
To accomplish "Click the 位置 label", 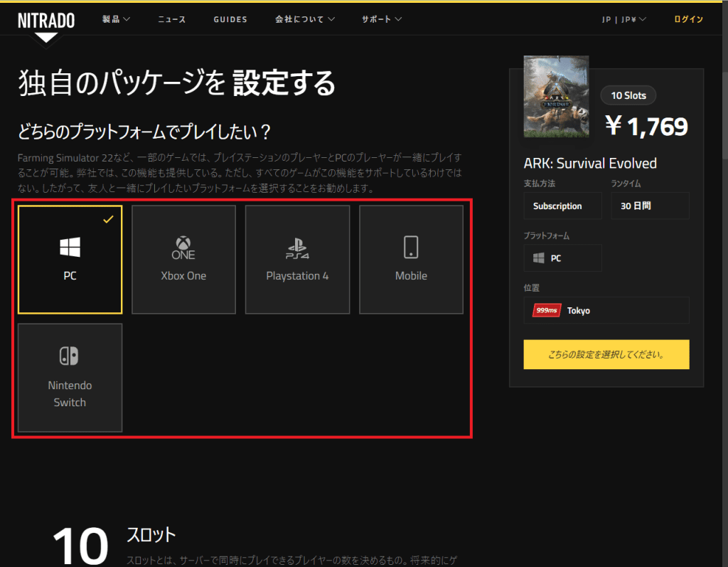I will [532, 287].
